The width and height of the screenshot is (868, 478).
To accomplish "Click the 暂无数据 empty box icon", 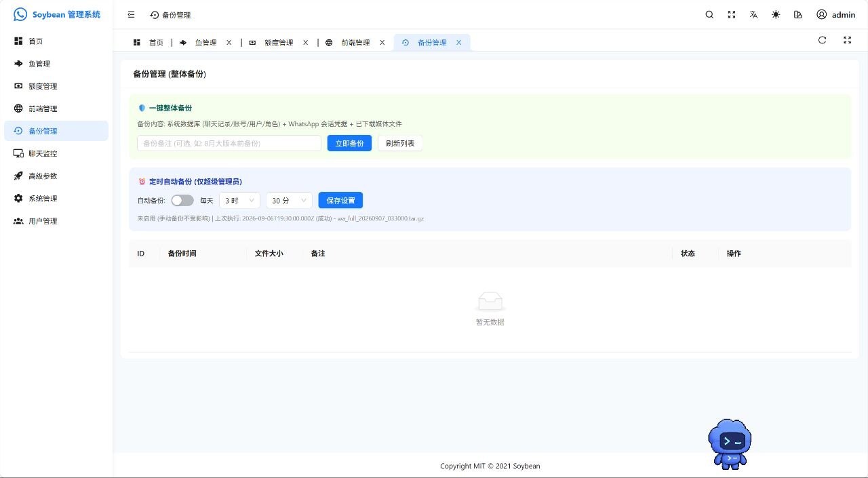I will point(490,302).
